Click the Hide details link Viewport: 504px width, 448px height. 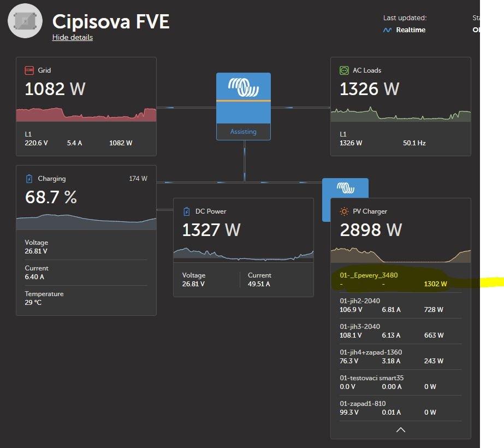(72, 37)
